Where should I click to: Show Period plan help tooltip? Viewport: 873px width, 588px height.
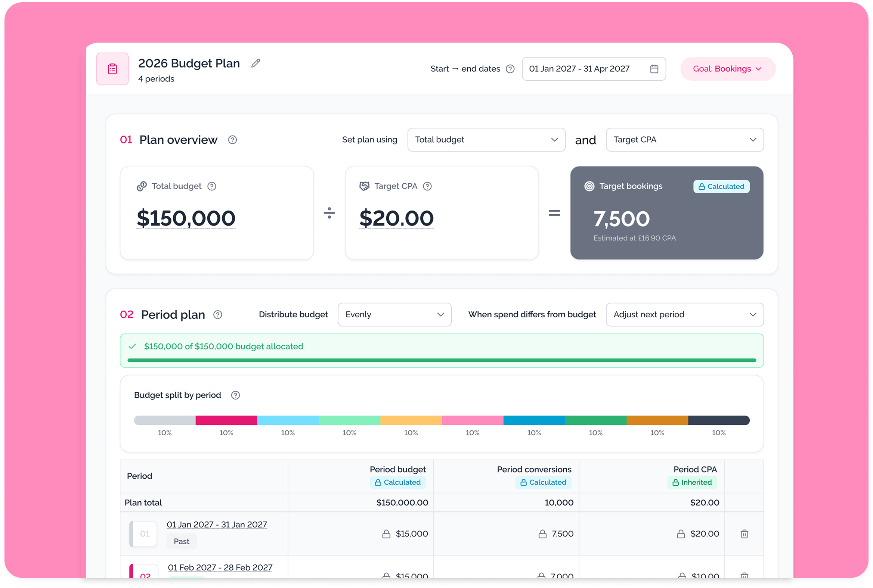point(217,315)
